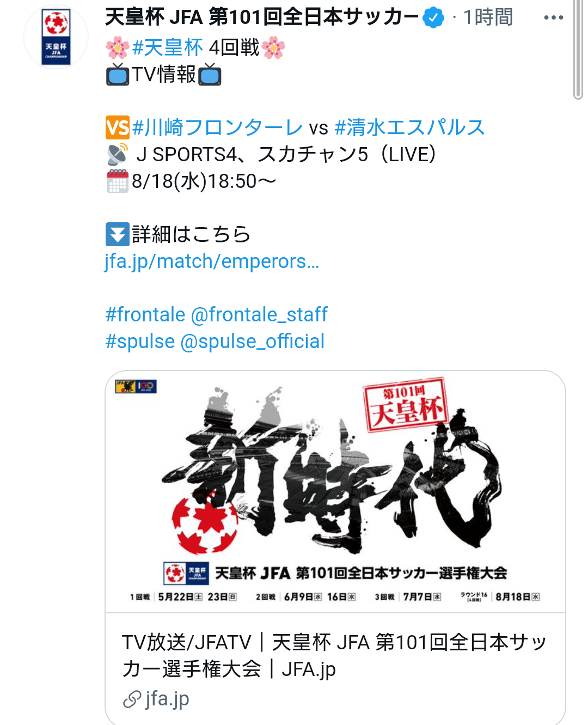The height and width of the screenshot is (725, 588).
Task: Click the account name 天皇杯 JFA 第101回全日本サッカー
Action: (262, 17)
